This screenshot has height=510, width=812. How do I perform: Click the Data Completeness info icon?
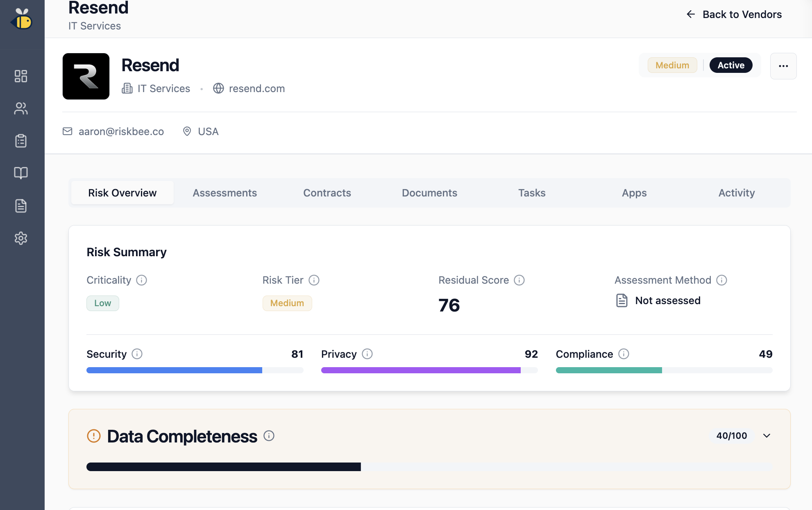(x=269, y=436)
